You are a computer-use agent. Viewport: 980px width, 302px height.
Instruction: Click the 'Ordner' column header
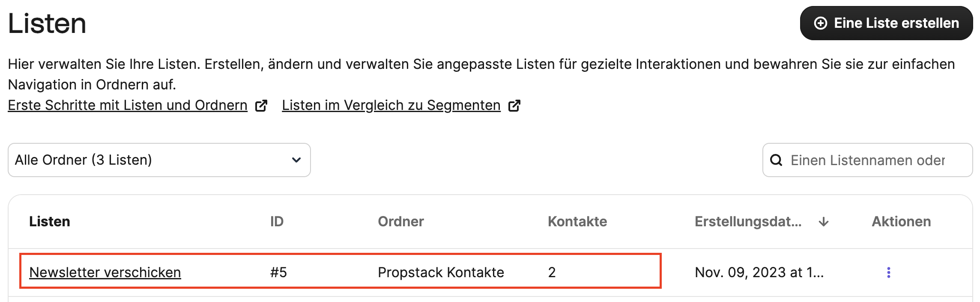(401, 222)
